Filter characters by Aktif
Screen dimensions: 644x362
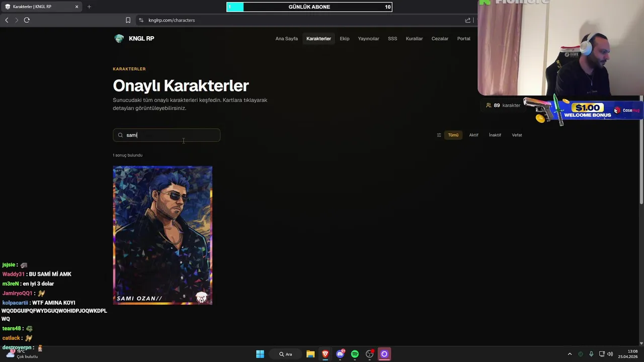473,135
